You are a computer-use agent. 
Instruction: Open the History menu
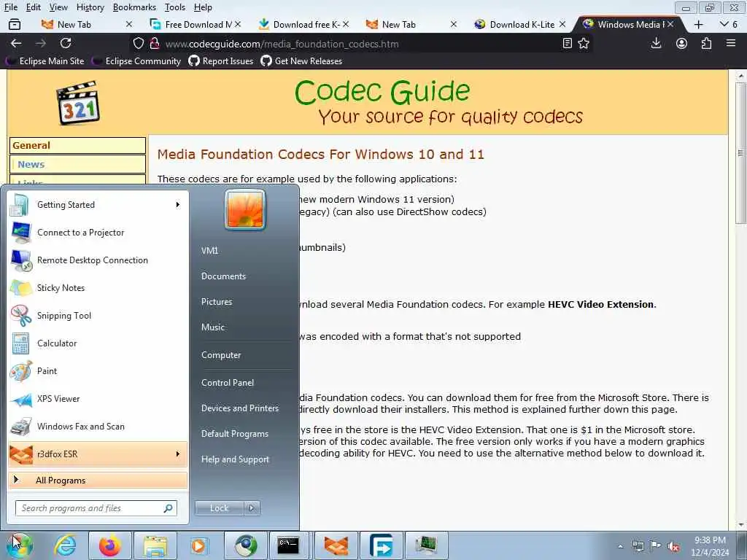pyautogui.click(x=90, y=7)
